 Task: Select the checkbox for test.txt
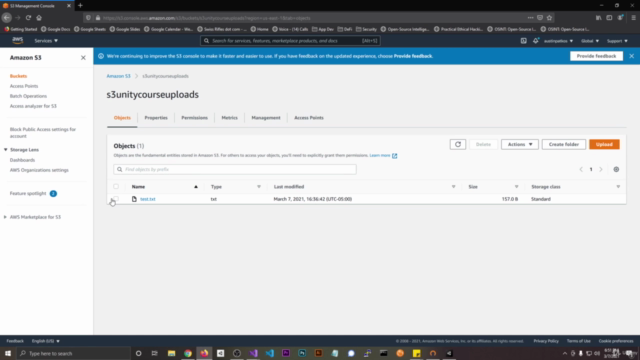116,199
